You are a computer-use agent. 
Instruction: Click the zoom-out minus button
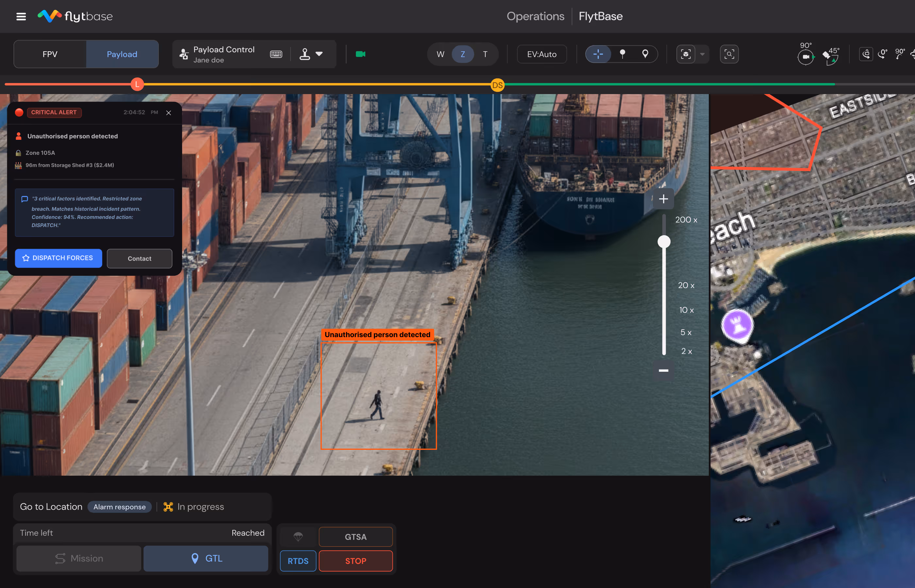[x=663, y=370]
